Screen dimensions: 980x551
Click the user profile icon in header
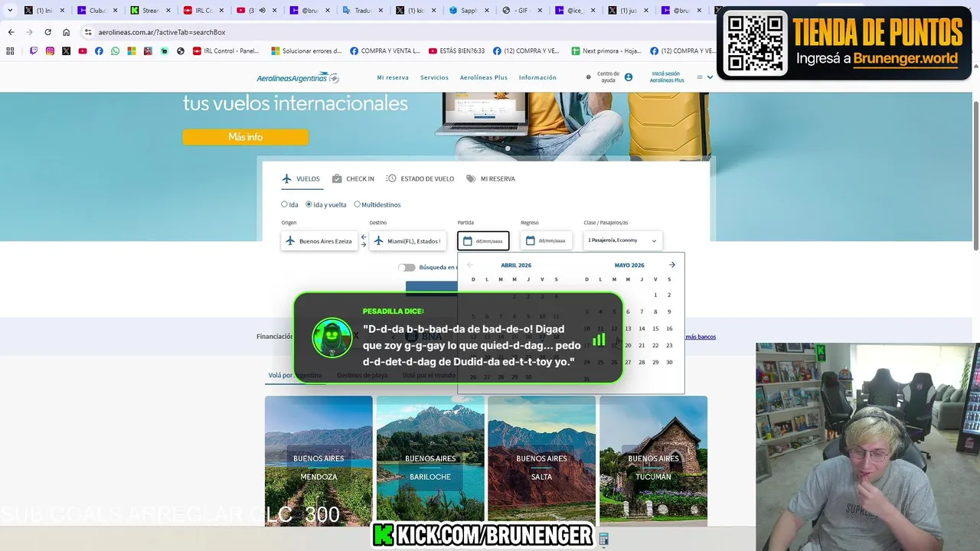(629, 77)
